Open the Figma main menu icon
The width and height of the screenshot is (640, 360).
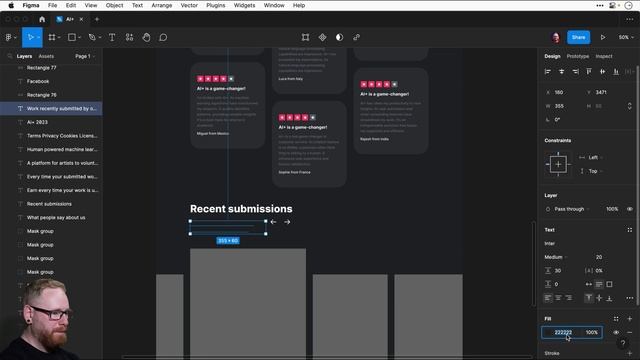click(9, 38)
